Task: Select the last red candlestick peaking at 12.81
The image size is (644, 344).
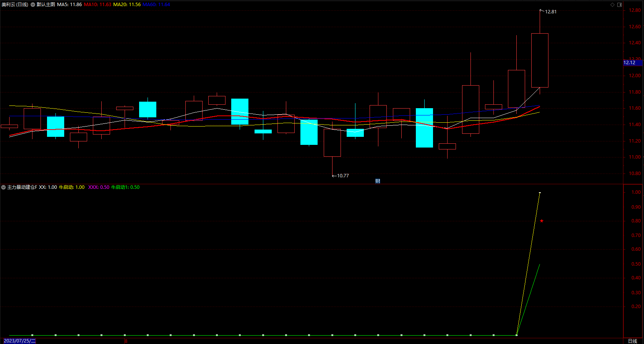Action: coord(540,60)
